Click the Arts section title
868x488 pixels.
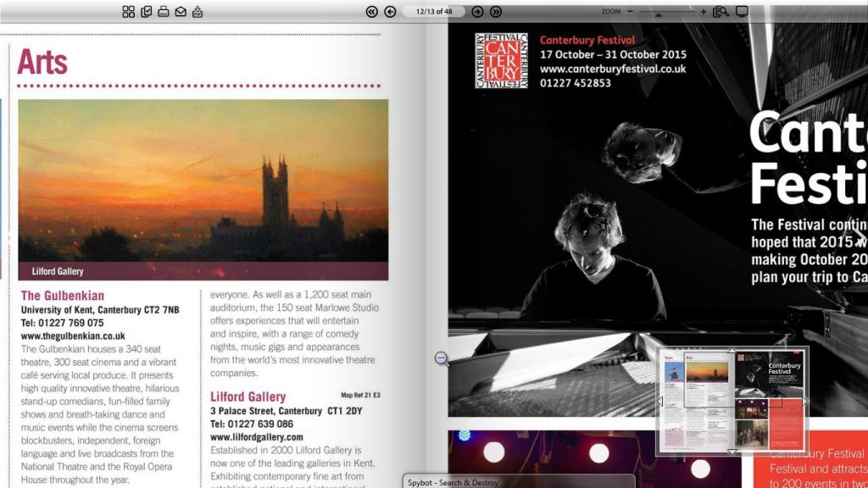click(x=42, y=62)
